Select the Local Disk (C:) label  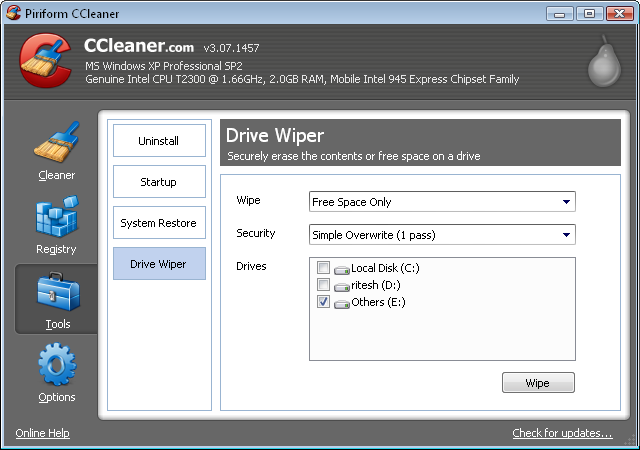385,268
